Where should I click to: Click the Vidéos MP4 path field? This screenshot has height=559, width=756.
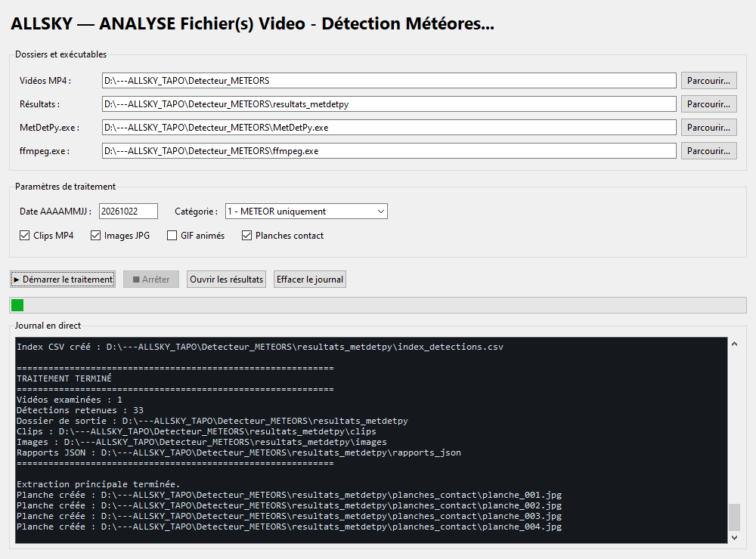pyautogui.click(x=389, y=81)
